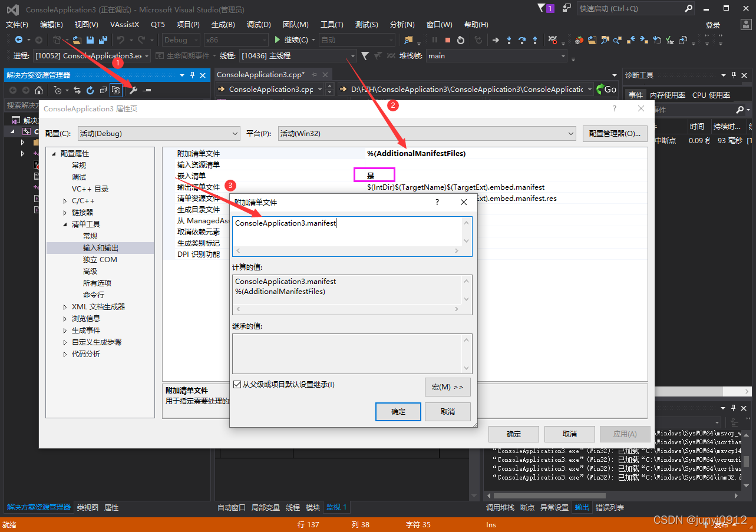Click the Restart debugging circular arrow
Viewport: 756px width, 532px height.
[461, 40]
